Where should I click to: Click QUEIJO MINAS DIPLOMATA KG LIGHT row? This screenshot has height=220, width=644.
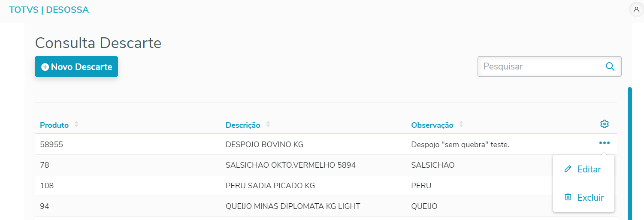pos(293,206)
